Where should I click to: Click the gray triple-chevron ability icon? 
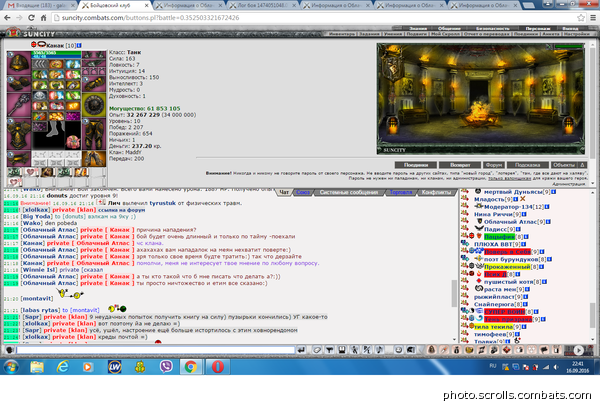point(39,64)
